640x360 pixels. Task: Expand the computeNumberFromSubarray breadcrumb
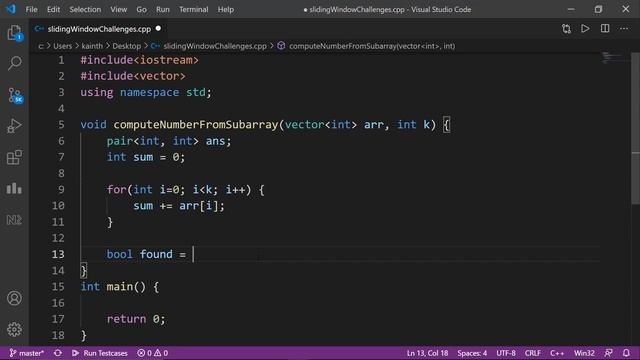click(x=372, y=46)
